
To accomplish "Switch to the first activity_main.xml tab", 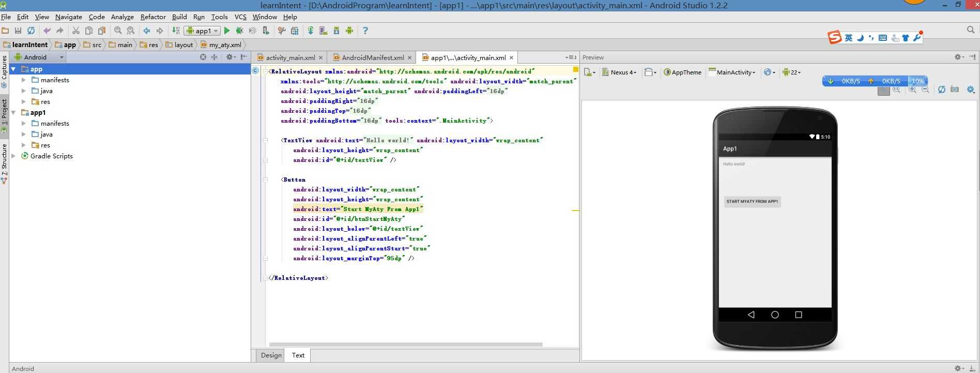I will (290, 58).
